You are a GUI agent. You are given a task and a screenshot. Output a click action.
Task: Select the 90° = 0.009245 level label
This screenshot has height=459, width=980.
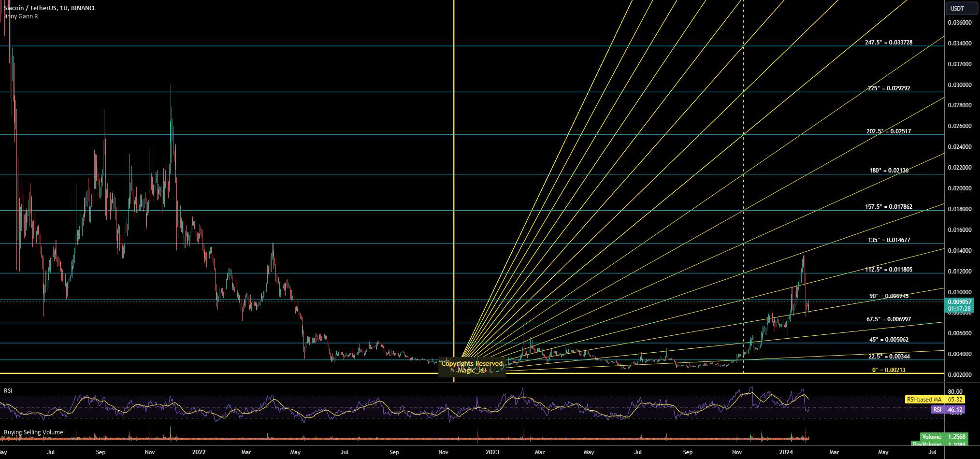coord(889,296)
